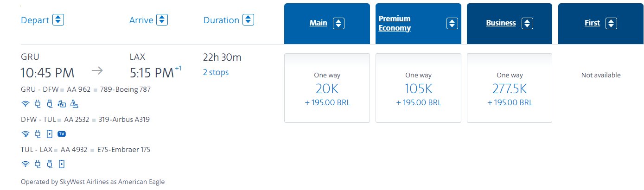Sort results by Main cabin price

[x=326, y=23]
